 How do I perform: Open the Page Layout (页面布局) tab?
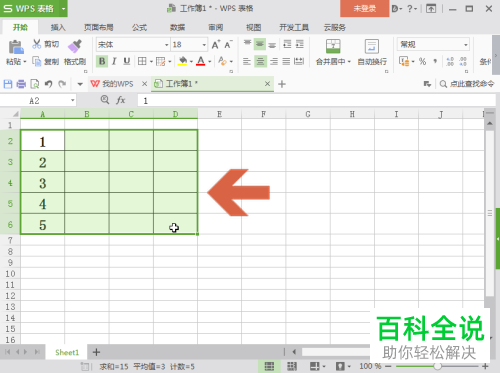click(x=99, y=27)
